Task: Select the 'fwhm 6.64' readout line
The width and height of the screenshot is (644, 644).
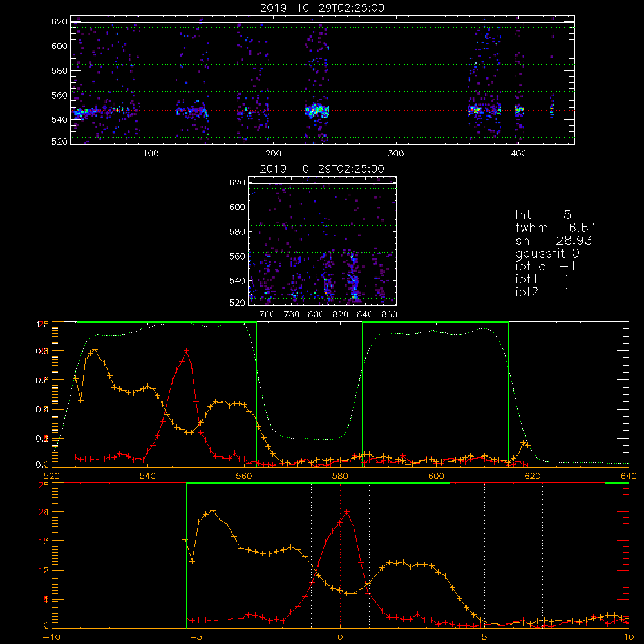Action: (556, 227)
